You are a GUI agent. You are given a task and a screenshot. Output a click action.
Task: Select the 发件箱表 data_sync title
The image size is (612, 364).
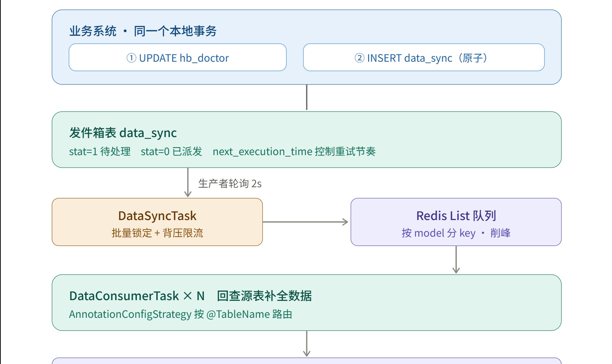click(x=123, y=133)
